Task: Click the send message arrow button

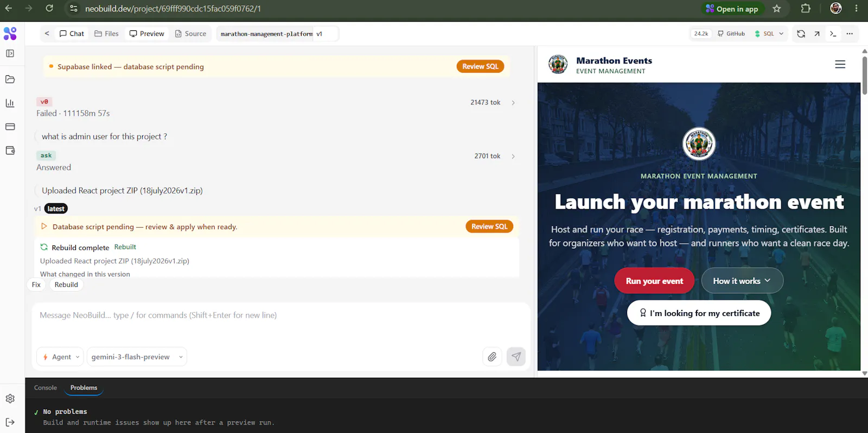Action: (x=516, y=357)
